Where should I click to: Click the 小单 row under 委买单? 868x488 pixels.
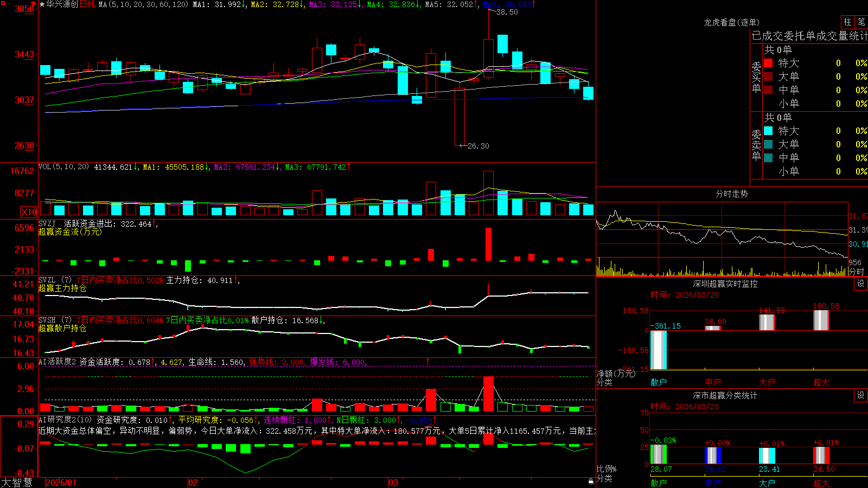[x=815, y=104]
